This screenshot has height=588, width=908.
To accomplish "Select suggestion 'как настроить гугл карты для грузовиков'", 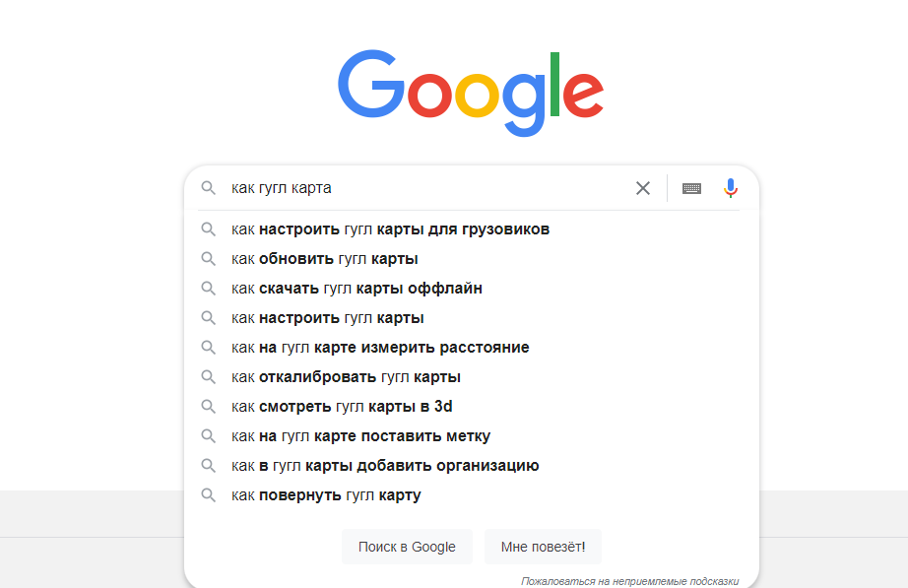I will (x=389, y=229).
